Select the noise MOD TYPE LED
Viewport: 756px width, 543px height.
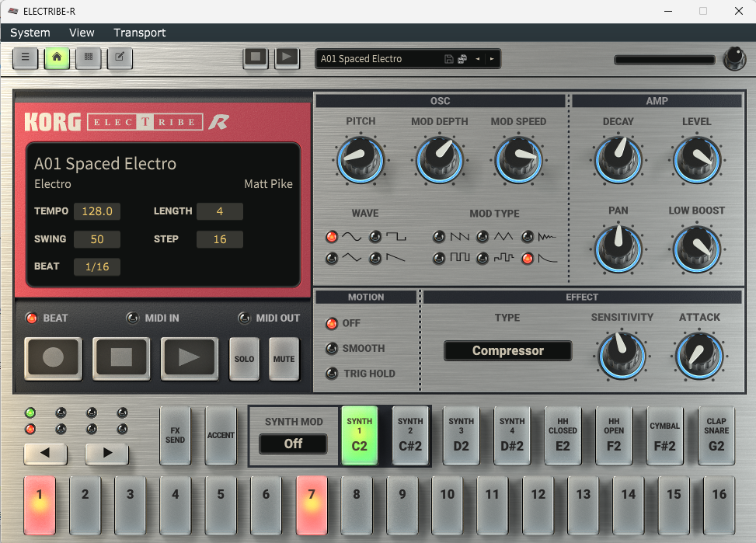click(528, 236)
